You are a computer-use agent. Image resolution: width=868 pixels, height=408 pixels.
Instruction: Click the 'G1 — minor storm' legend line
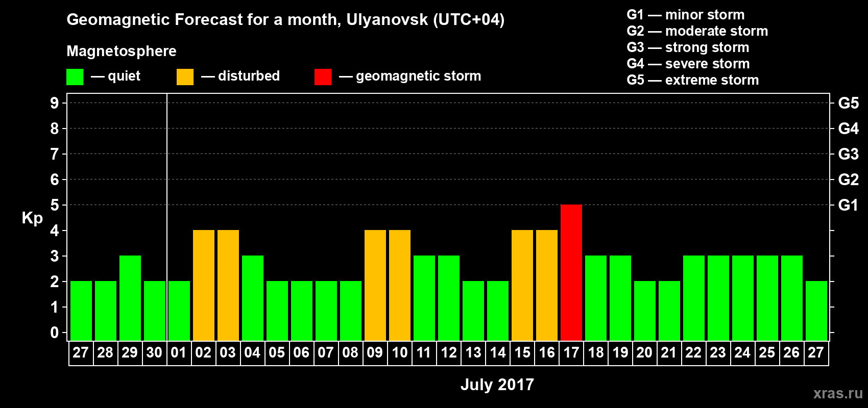pos(686,15)
